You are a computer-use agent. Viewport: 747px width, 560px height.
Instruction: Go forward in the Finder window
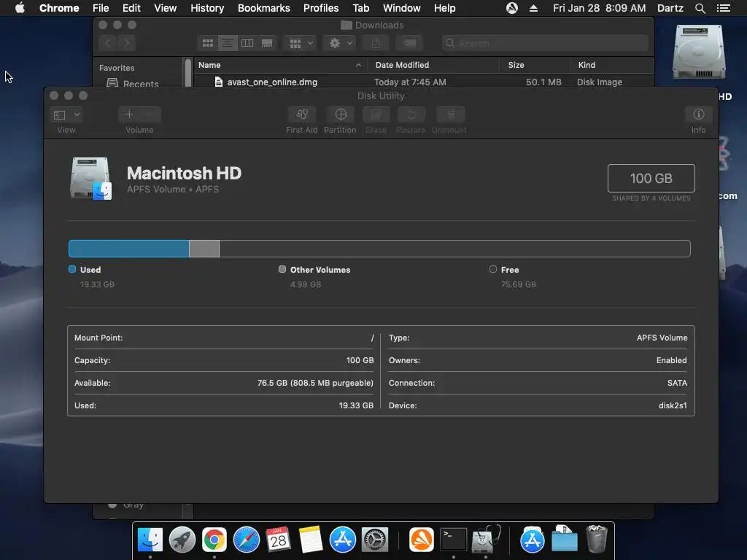[x=126, y=43]
